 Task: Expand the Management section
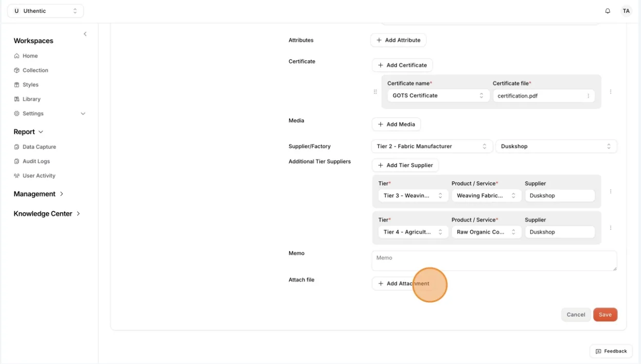[x=62, y=194]
